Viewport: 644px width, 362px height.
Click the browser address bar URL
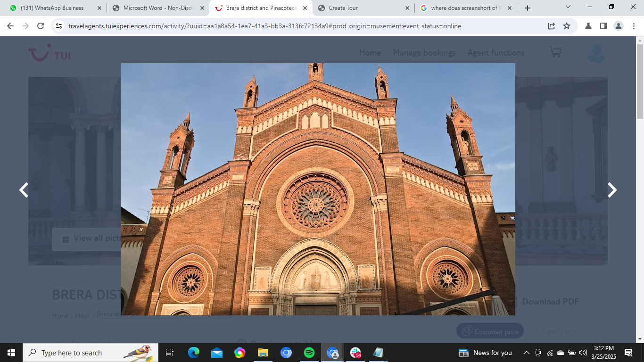[264, 26]
